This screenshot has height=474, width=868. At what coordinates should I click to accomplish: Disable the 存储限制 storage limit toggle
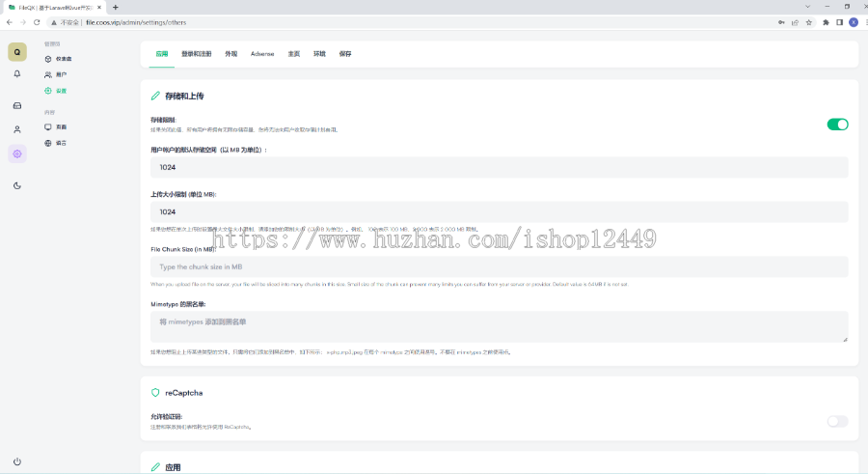[x=837, y=125]
